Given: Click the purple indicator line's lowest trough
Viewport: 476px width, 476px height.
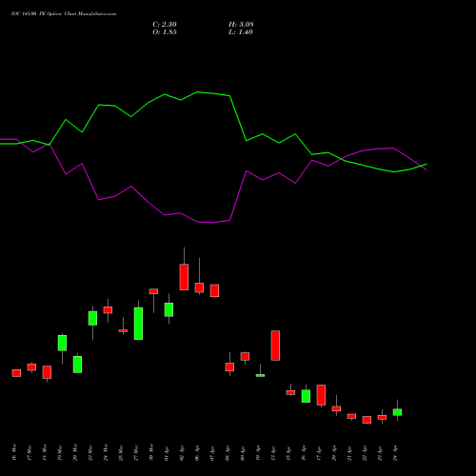Looking at the screenshot, I should click(x=212, y=223).
